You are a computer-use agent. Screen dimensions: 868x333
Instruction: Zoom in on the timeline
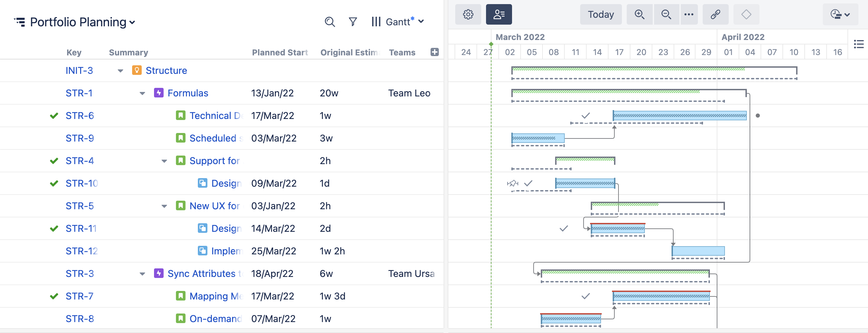(x=639, y=14)
